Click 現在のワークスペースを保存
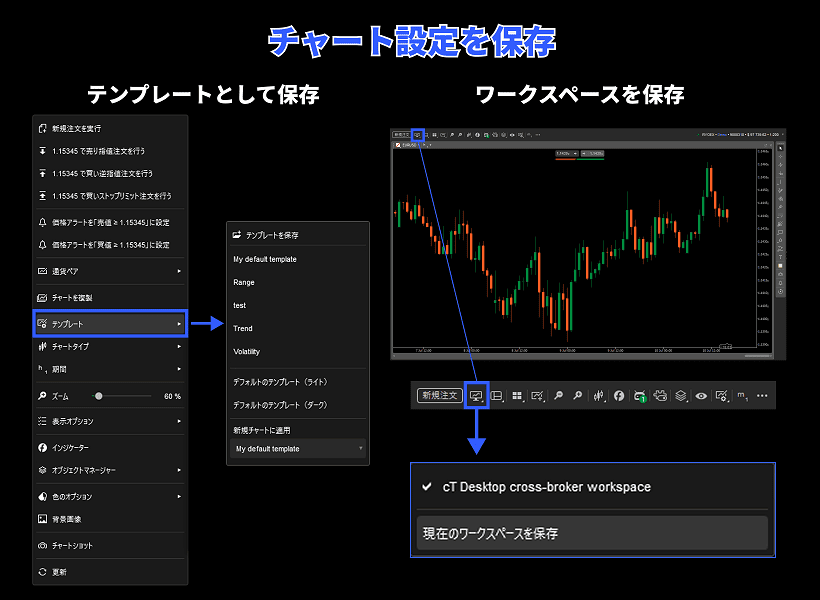Screen dimensions: 820x600 pos(592,533)
